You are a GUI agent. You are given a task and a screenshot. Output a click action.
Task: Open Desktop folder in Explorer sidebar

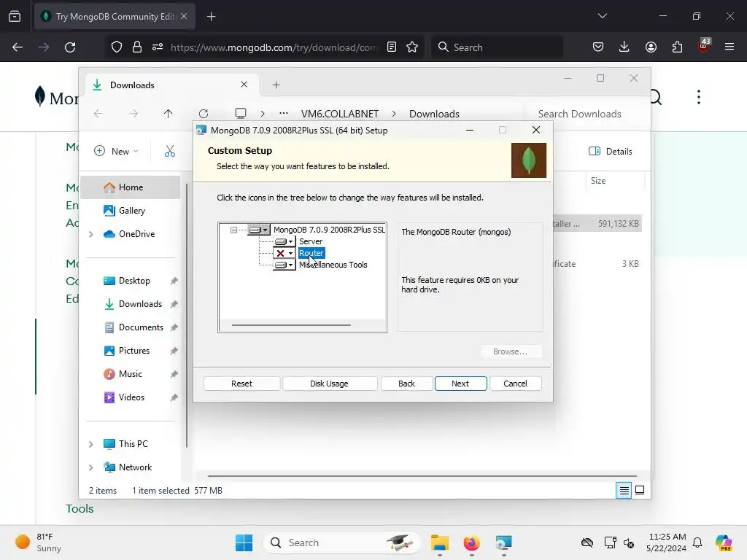[134, 281]
